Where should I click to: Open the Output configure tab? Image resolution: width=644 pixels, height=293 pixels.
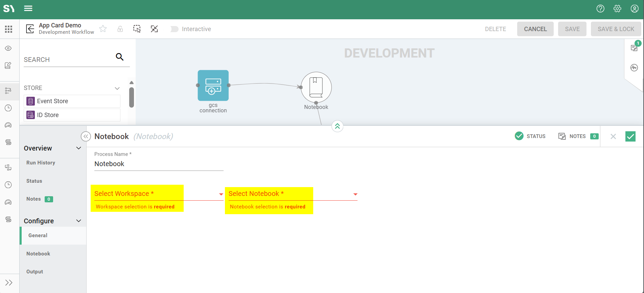(x=35, y=272)
